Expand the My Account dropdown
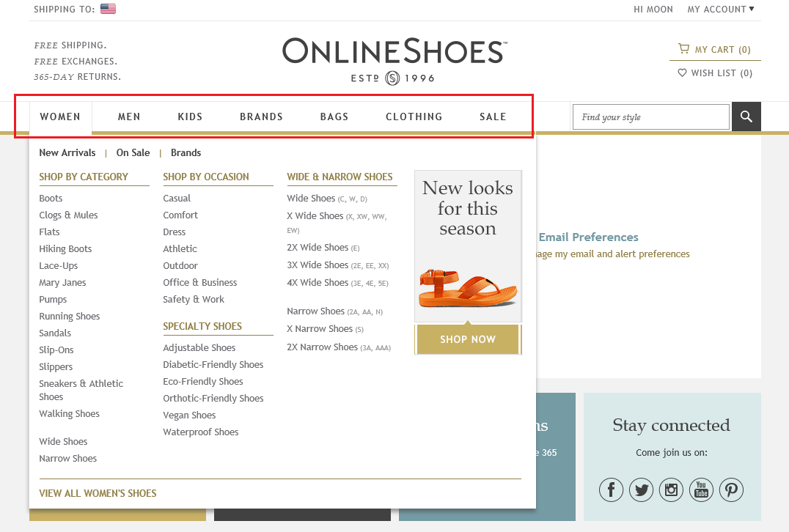This screenshot has width=789, height=532. pos(721,9)
